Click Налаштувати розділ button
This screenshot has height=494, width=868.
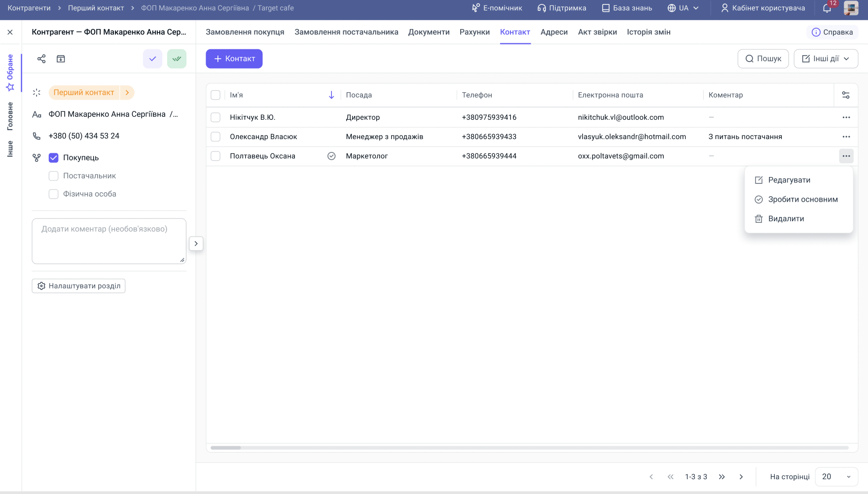point(79,286)
